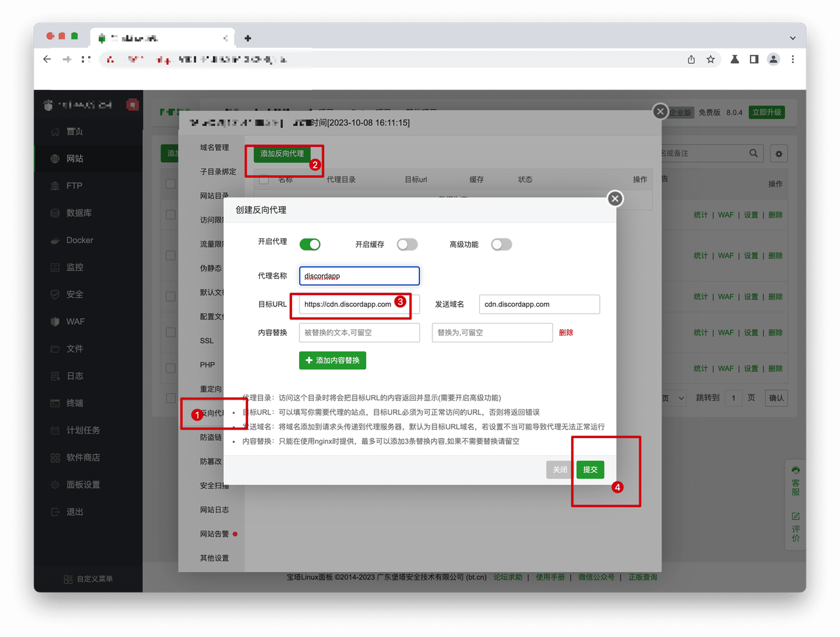840x637 pixels.
Task: Open the 网站日志 tab
Action: [x=215, y=510]
